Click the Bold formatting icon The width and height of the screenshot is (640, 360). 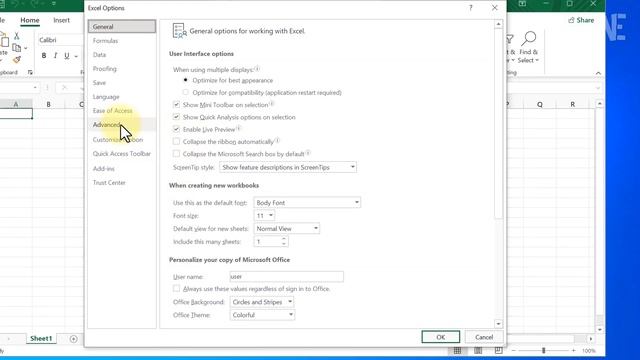44,56
